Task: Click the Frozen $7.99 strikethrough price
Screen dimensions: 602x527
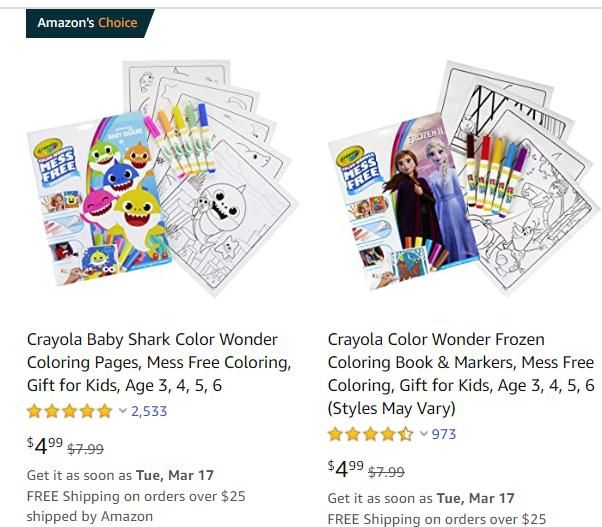Action: [387, 472]
